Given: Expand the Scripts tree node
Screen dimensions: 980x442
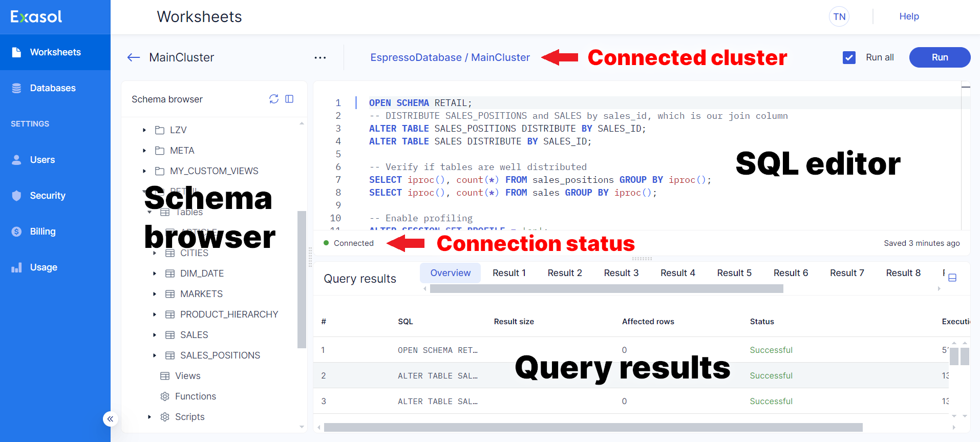Looking at the screenshot, I should click(x=150, y=417).
